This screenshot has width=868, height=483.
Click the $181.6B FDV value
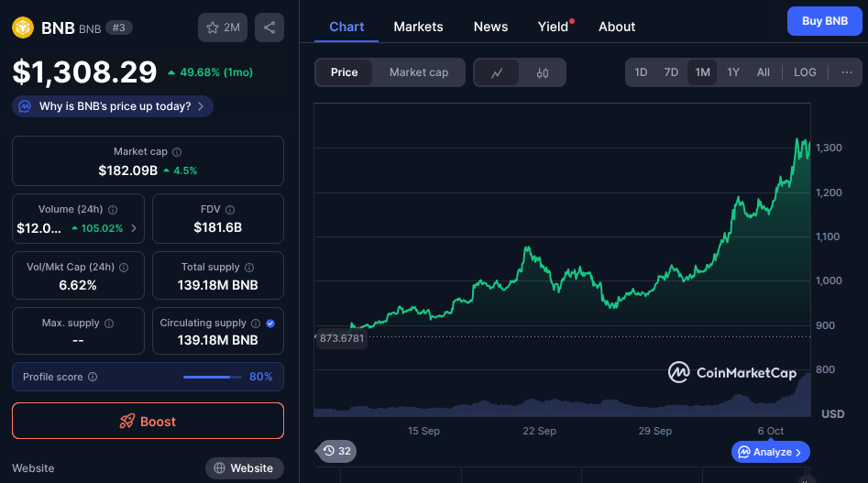217,227
